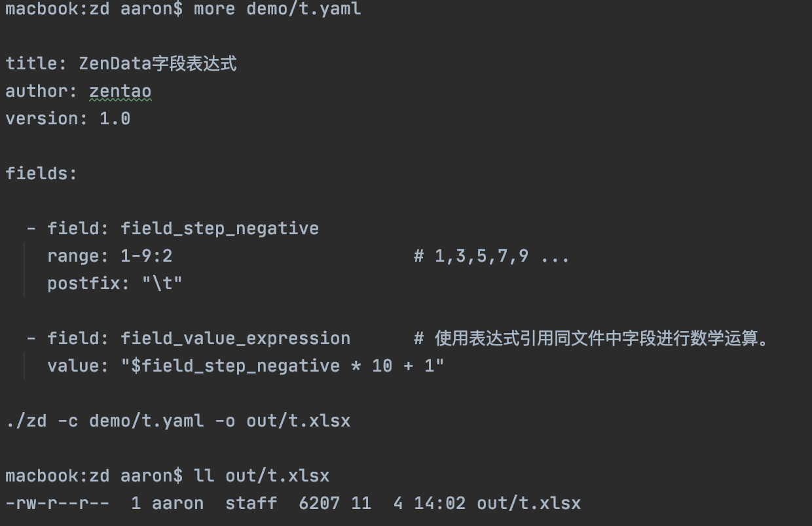This screenshot has width=812, height=526.
Task: Click the postfix value "\t"
Action: coord(162,283)
